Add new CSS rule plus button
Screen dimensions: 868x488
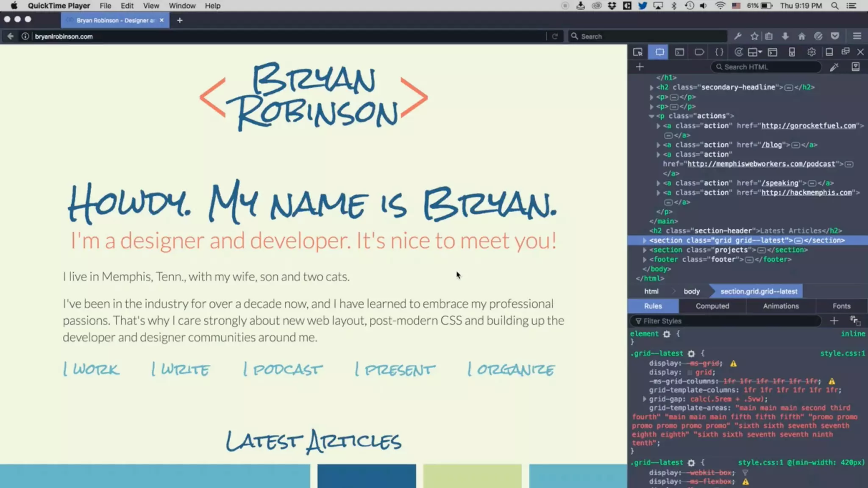[x=834, y=321]
